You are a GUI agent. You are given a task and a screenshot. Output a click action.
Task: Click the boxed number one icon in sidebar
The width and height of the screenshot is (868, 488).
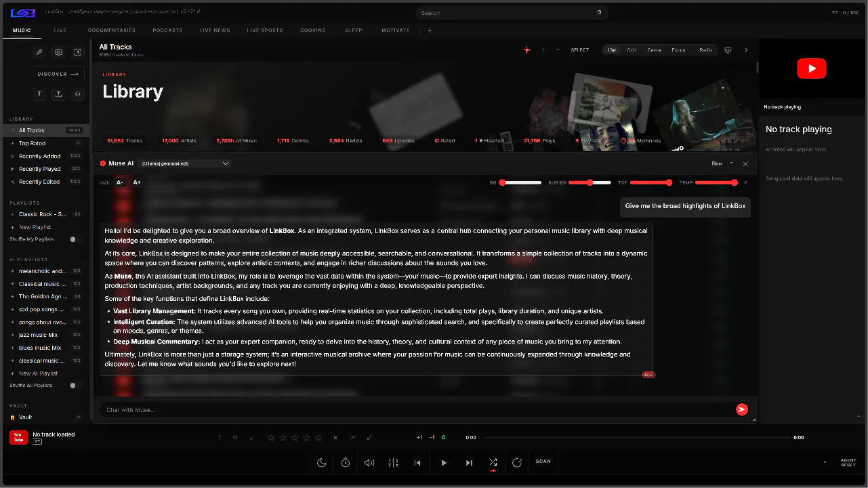tap(78, 52)
